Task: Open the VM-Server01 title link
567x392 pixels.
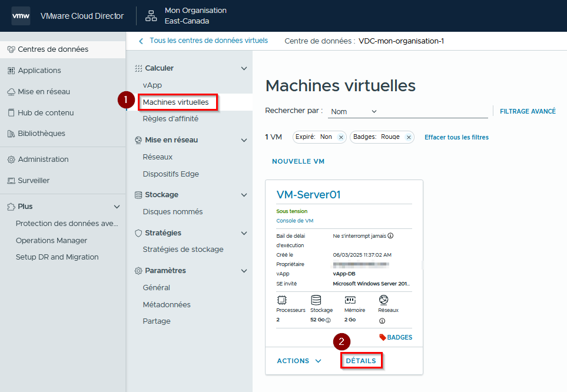Action: pyautogui.click(x=309, y=195)
